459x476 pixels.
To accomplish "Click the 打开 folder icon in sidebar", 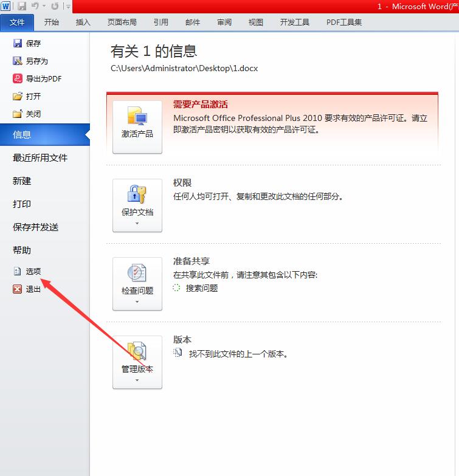I will 18,96.
